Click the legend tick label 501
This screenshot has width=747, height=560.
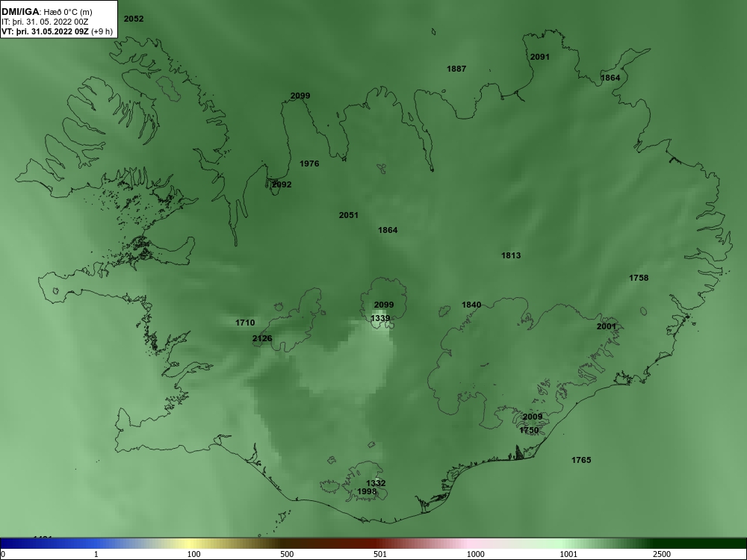tap(380, 554)
